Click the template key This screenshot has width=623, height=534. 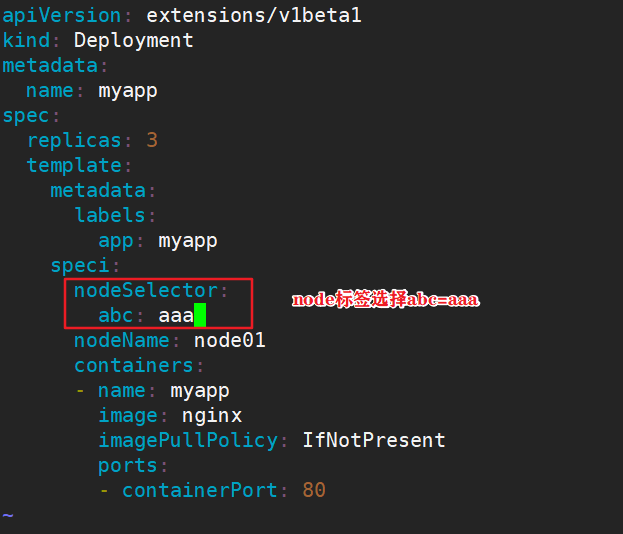74,165
